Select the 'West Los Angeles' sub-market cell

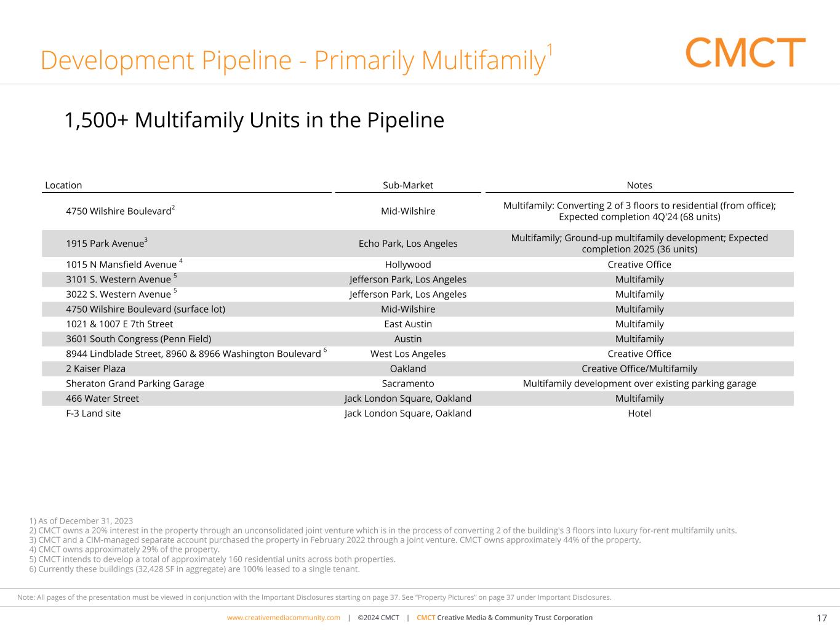click(408, 354)
